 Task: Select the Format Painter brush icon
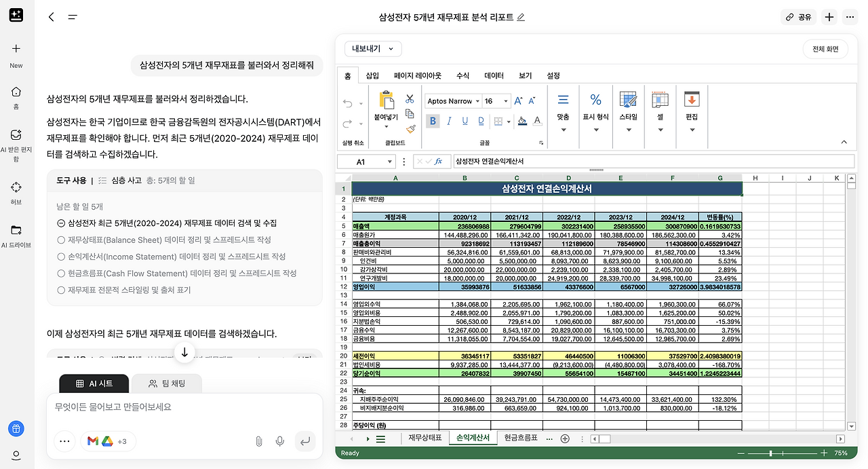tap(410, 128)
